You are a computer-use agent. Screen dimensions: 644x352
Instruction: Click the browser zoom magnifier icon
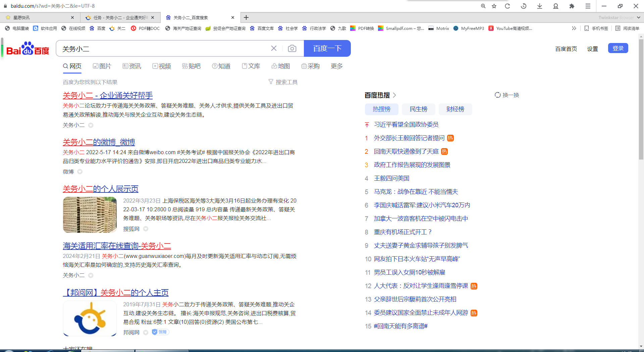(483, 6)
